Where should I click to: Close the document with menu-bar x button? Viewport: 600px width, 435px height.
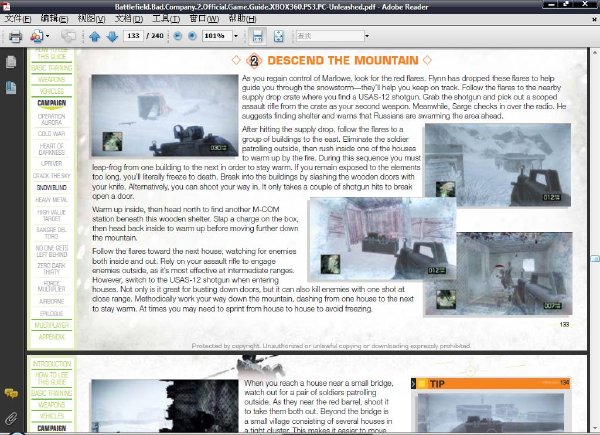click(x=594, y=18)
